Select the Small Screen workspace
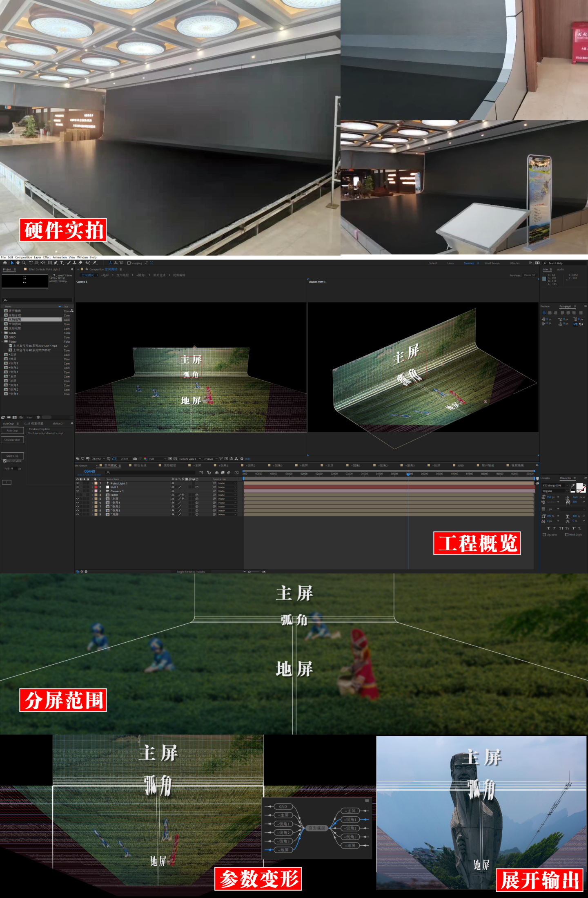588x898 pixels. [x=492, y=263]
